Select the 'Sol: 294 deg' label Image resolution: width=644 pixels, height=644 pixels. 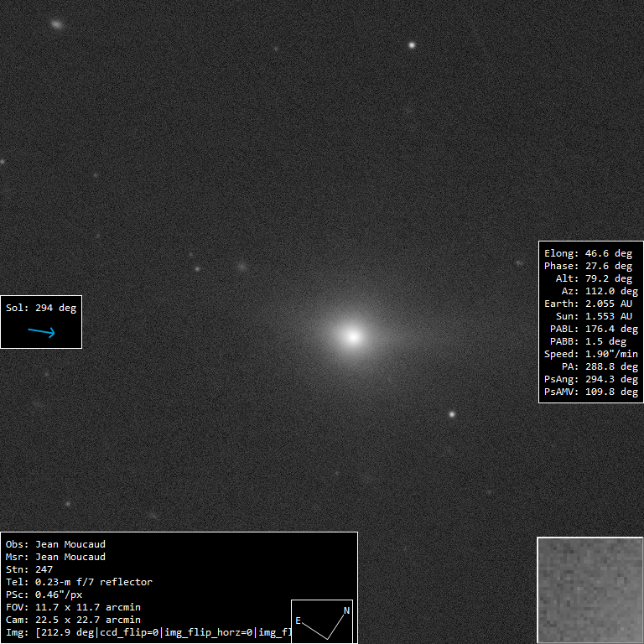(x=41, y=308)
